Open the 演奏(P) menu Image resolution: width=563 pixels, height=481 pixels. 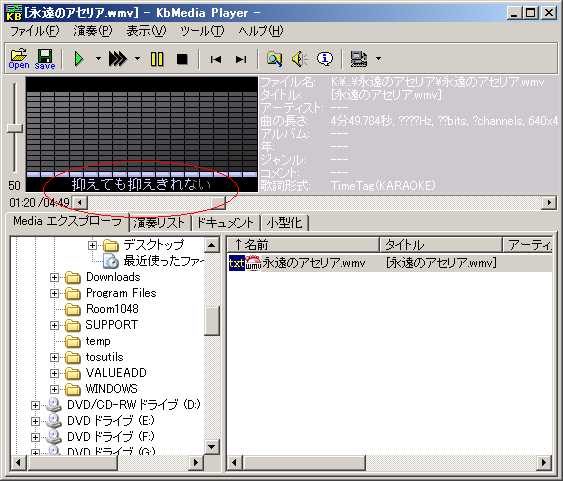point(93,31)
